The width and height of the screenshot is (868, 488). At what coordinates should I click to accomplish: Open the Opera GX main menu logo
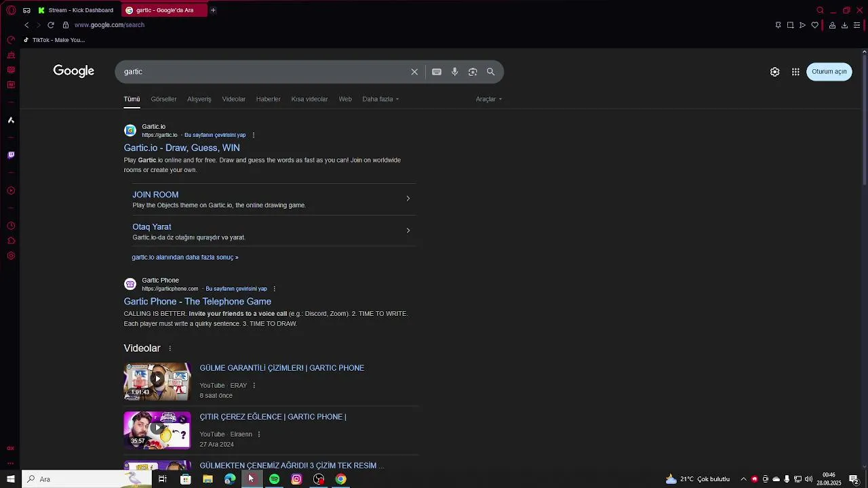click(11, 10)
